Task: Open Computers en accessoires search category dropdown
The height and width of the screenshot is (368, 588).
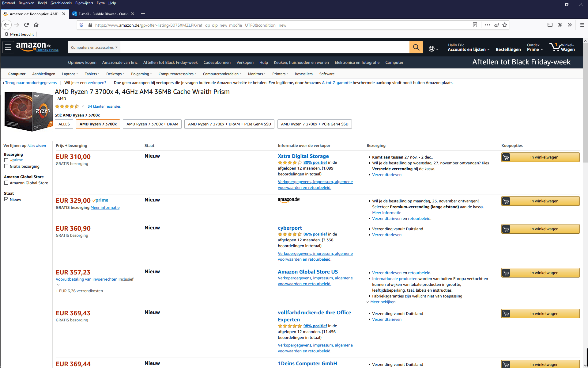Action: point(94,48)
